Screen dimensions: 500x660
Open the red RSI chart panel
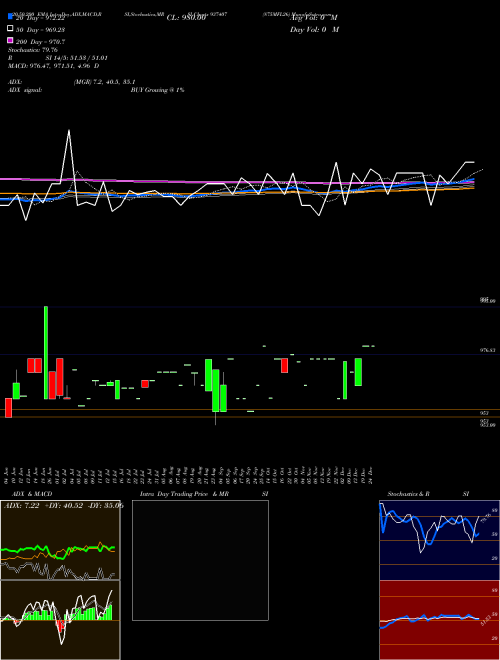[x=439, y=620]
